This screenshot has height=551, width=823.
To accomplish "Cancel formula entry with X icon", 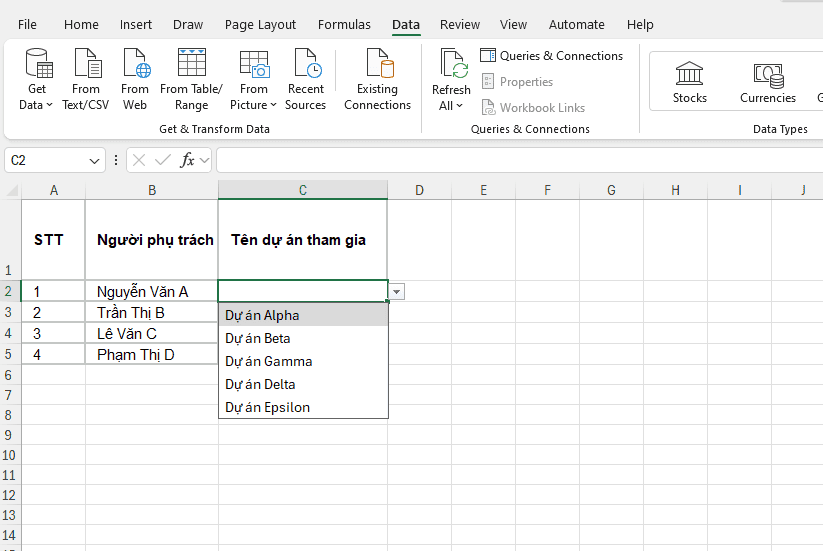I will tap(139, 160).
